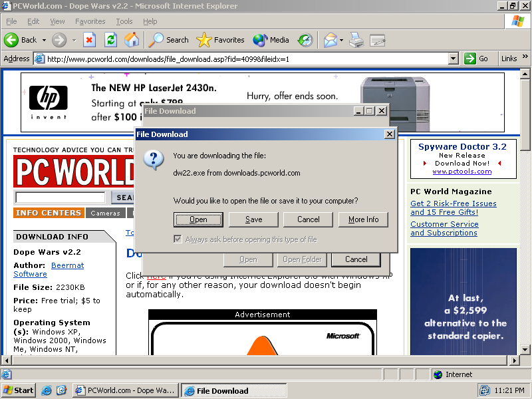
Task: Click the network tray icon near clock
Action: pos(485,390)
